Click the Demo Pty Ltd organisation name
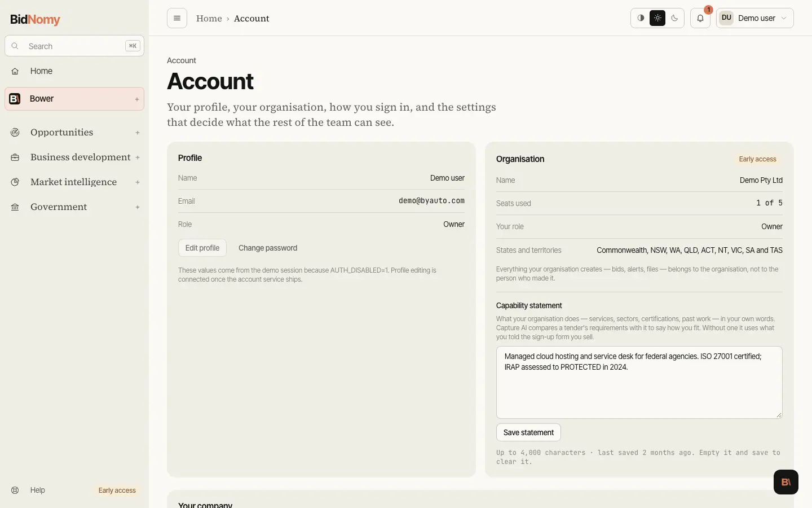This screenshot has width=812, height=508. (x=761, y=181)
